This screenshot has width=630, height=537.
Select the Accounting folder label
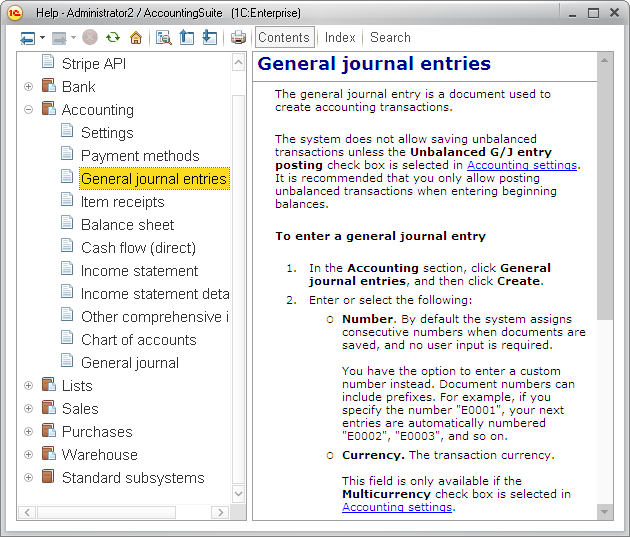98,110
